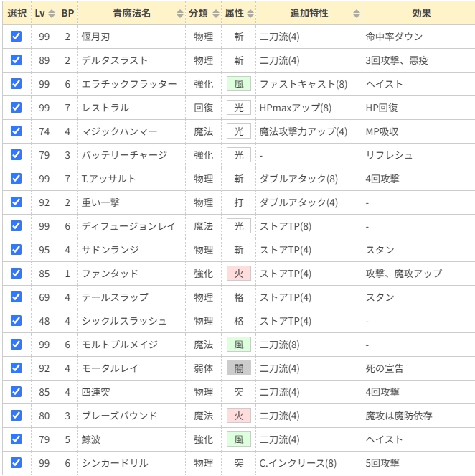The height and width of the screenshot is (476, 475).
Task: Click the sort arrows beside 追加特性
Action: pos(357,13)
